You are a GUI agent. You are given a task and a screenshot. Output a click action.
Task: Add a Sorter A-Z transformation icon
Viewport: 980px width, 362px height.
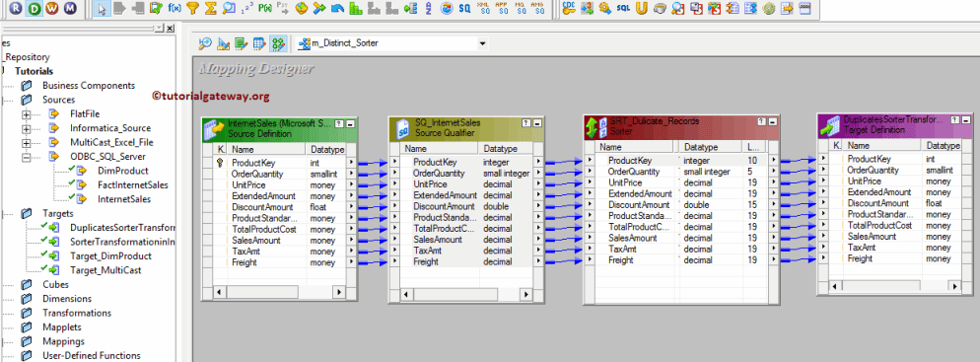[x=429, y=9]
